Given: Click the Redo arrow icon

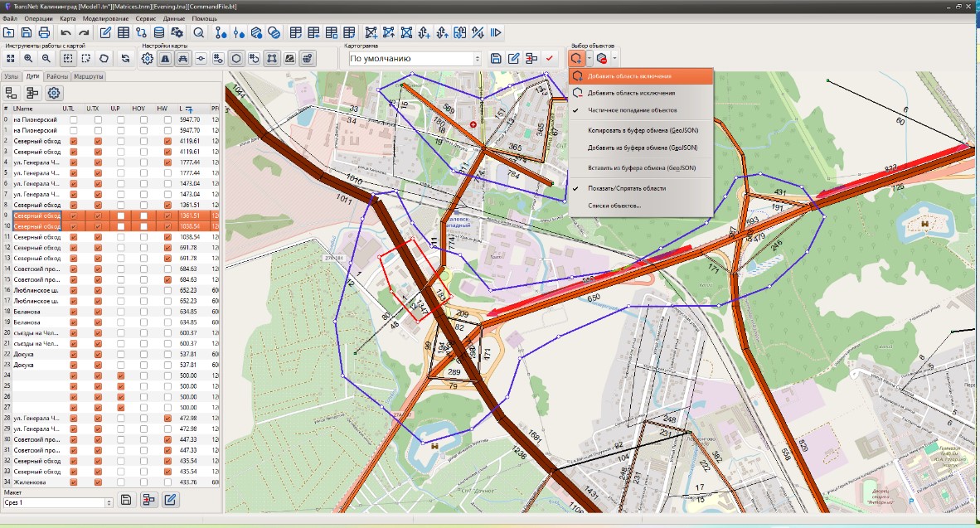Looking at the screenshot, I should pyautogui.click(x=84, y=32).
